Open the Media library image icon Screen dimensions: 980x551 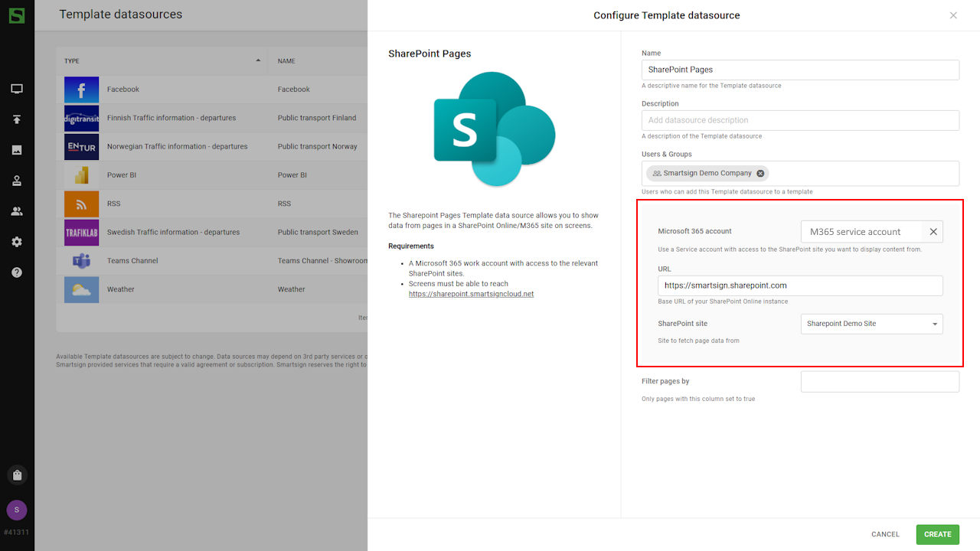point(17,150)
